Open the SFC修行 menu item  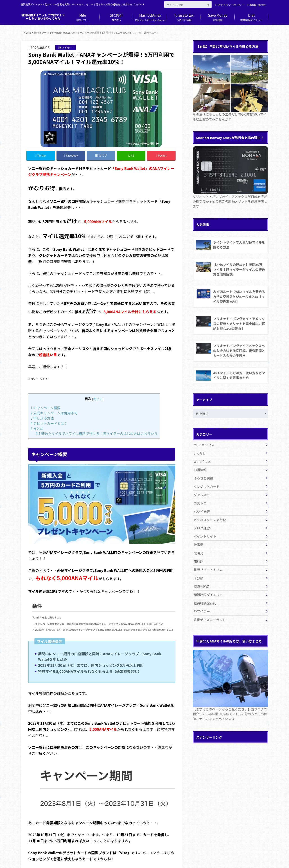(116, 18)
